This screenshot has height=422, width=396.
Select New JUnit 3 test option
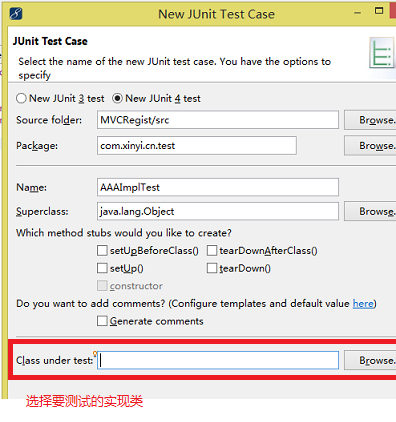60,98
